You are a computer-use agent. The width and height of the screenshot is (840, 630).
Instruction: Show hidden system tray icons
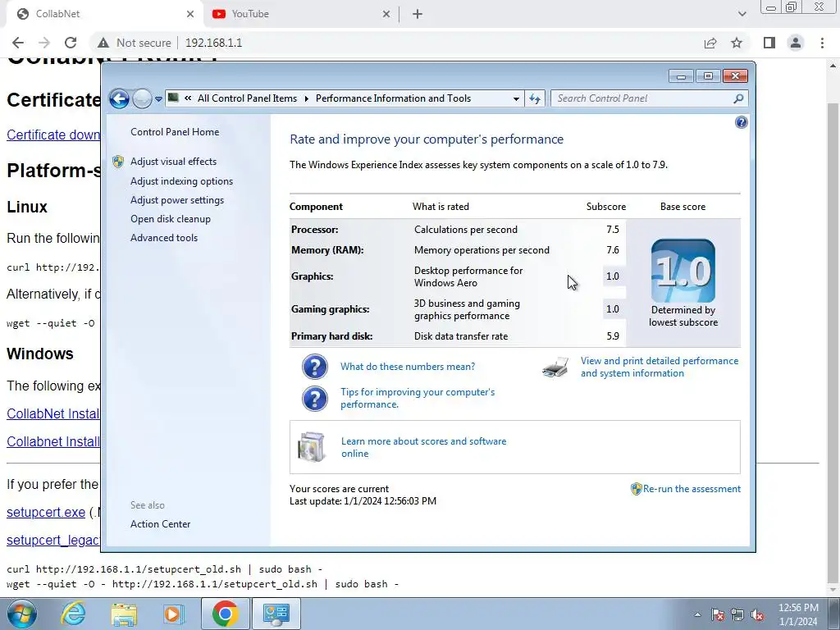[x=697, y=614]
